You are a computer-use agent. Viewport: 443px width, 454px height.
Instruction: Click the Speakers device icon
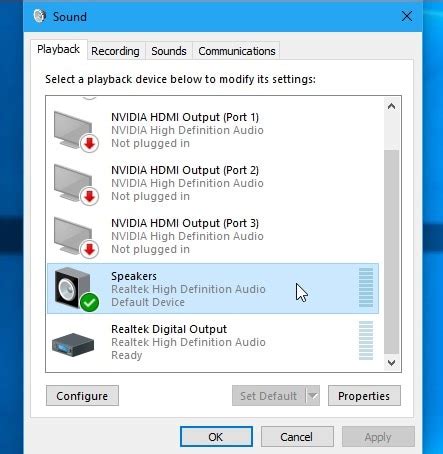coord(76,289)
